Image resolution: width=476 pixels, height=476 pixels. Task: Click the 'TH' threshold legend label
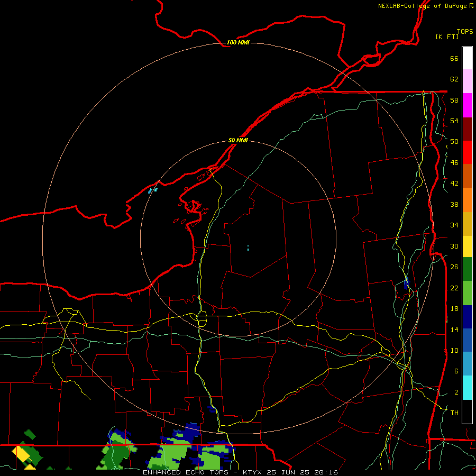click(454, 413)
